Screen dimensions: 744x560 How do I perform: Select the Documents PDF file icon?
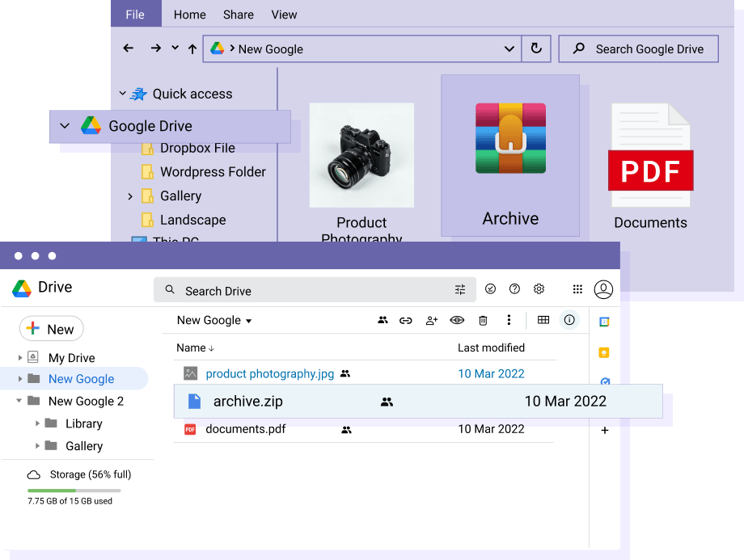[650, 155]
